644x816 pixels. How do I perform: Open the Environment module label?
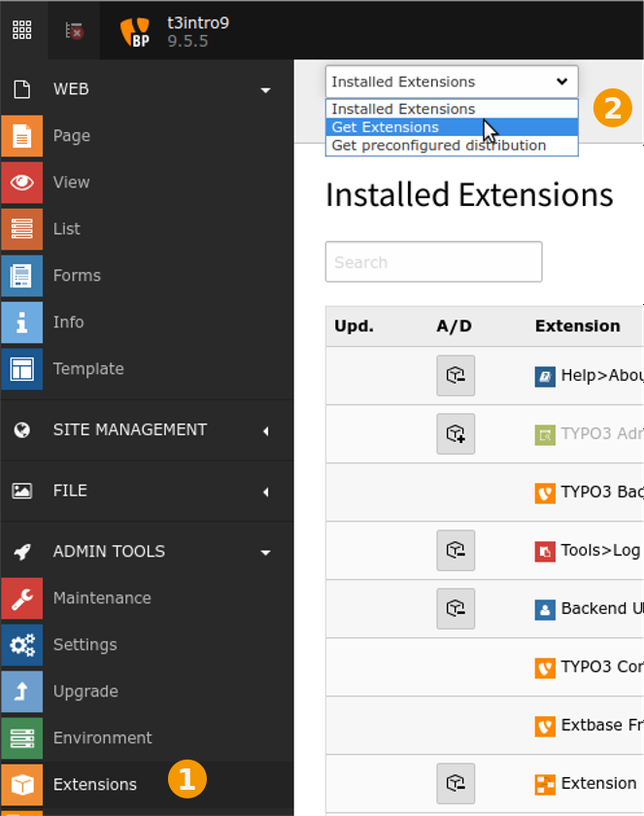coord(103,738)
